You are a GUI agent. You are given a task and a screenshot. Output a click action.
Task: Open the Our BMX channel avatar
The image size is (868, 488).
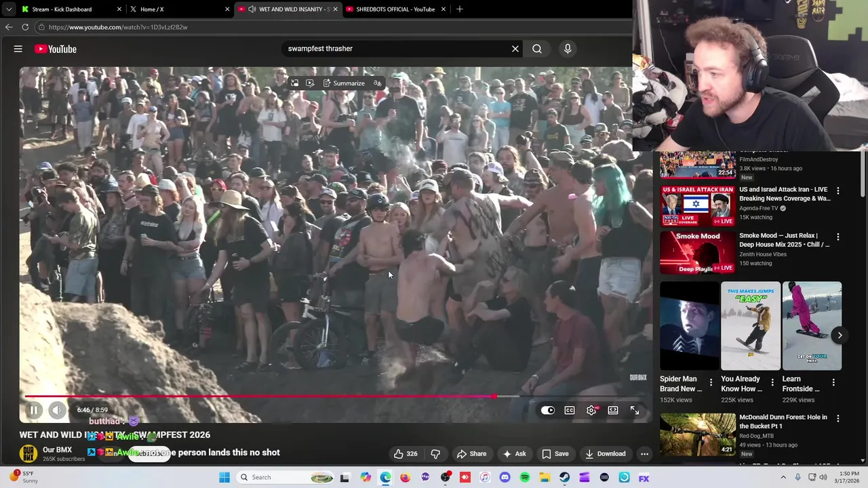(x=28, y=453)
